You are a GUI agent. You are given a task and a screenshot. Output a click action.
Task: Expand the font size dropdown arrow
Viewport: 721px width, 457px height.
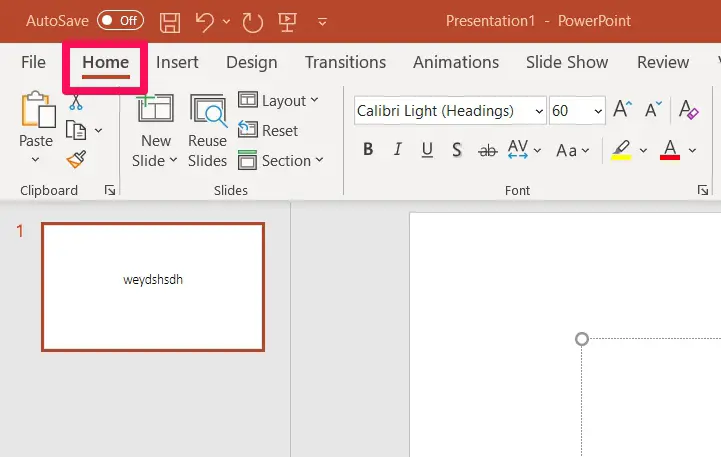(x=598, y=111)
